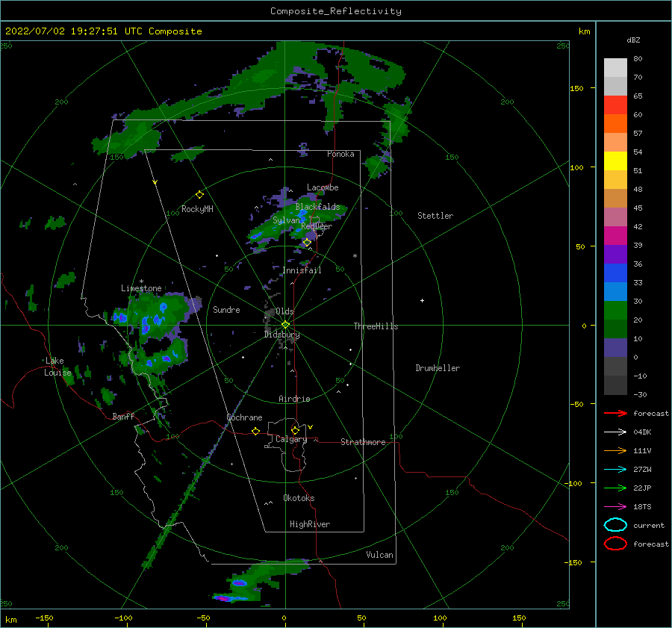Click the Strathmore city label

tap(363, 442)
